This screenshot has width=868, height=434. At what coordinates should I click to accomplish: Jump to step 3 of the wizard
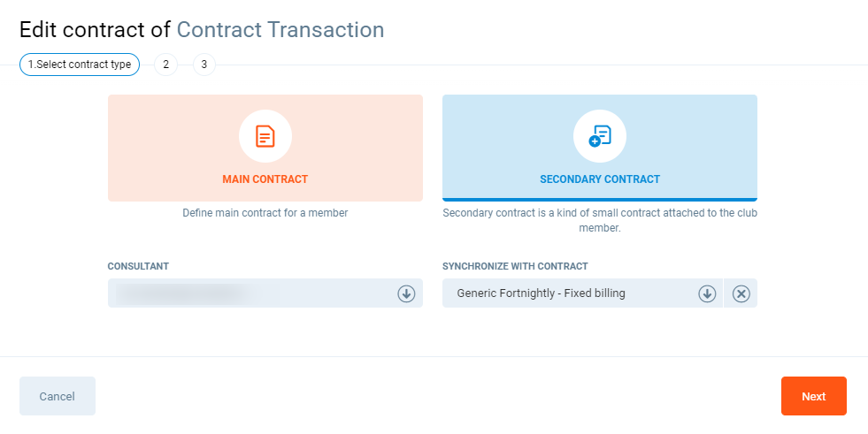204,65
